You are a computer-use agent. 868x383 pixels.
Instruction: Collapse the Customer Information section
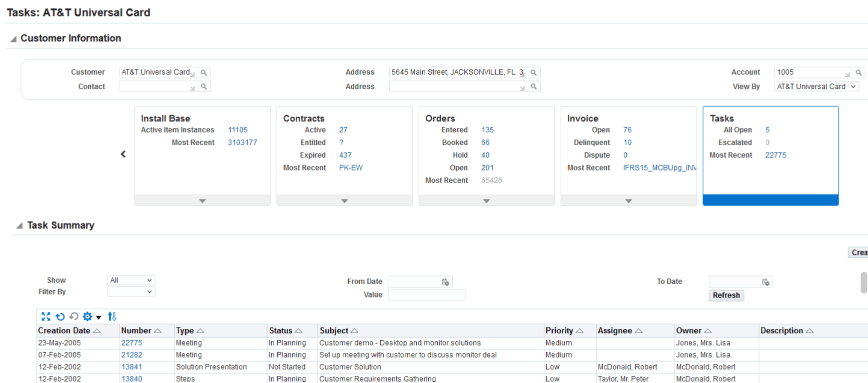(x=14, y=39)
